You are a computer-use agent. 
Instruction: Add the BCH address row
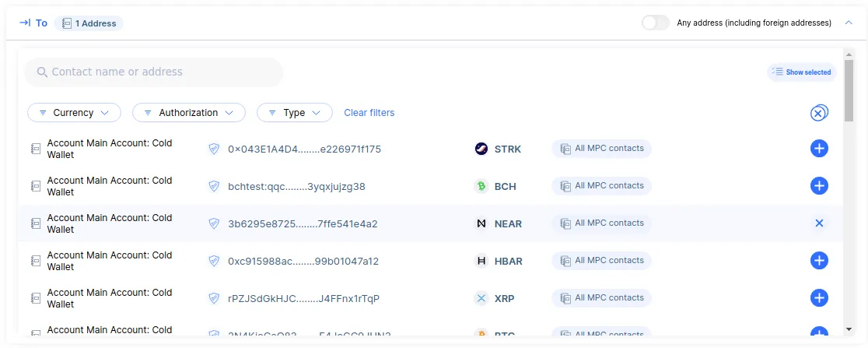pos(819,185)
